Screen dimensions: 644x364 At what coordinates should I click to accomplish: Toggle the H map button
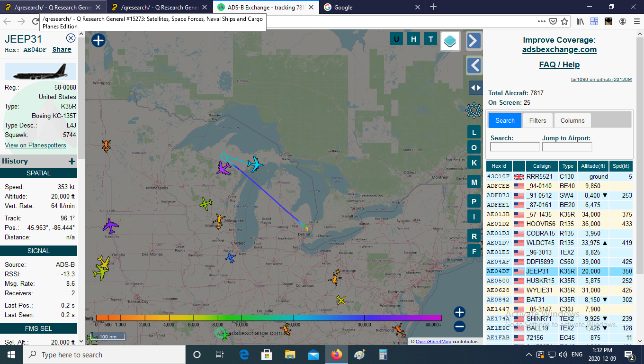tap(413, 39)
